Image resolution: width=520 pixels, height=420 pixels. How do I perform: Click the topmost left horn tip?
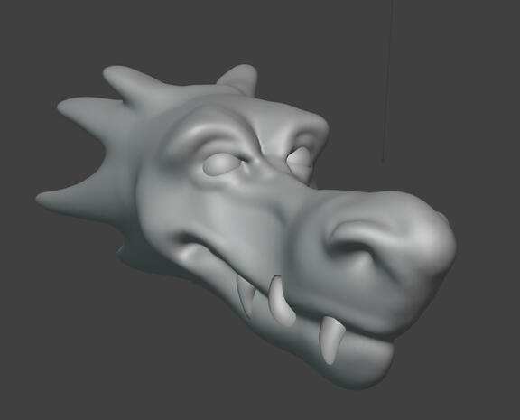coord(116,76)
